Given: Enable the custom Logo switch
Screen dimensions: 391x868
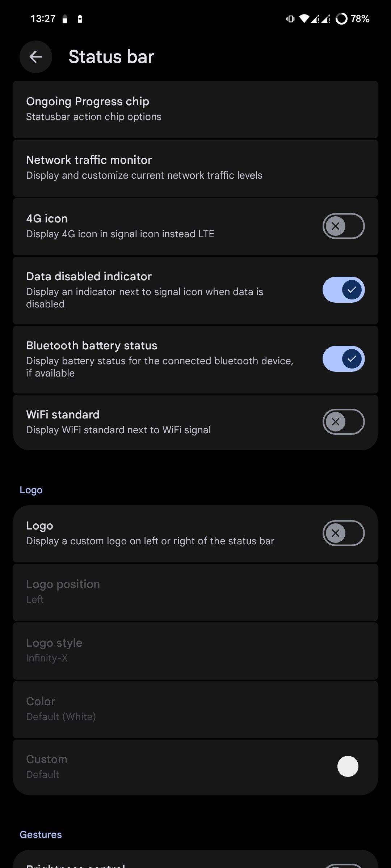Looking at the screenshot, I should (343, 533).
